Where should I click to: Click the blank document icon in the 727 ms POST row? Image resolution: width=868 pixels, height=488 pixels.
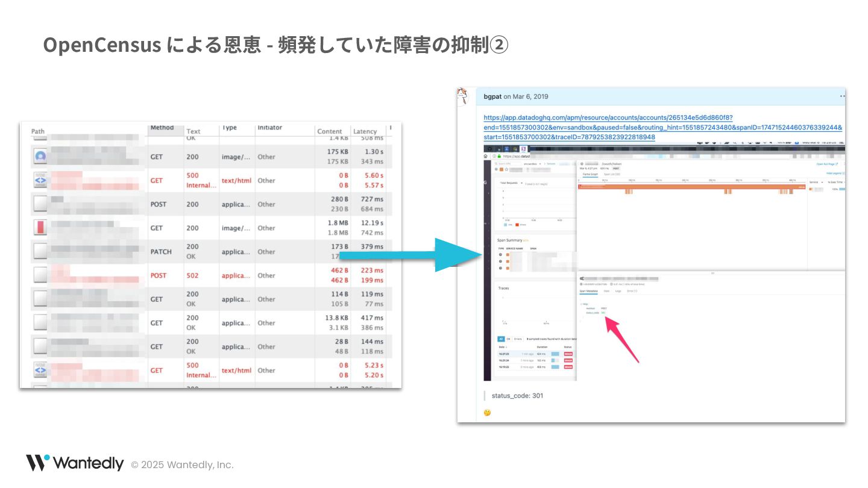point(40,204)
